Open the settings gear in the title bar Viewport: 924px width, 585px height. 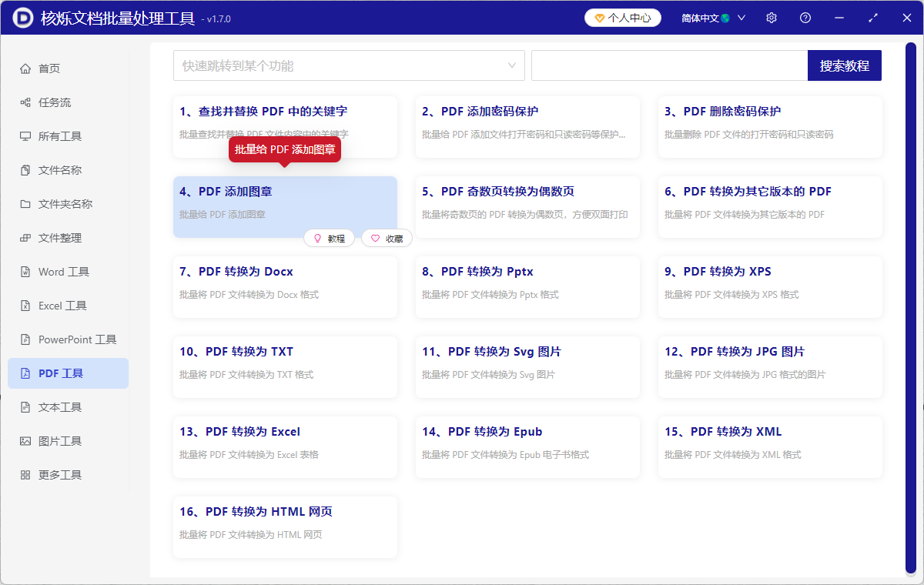tap(771, 17)
